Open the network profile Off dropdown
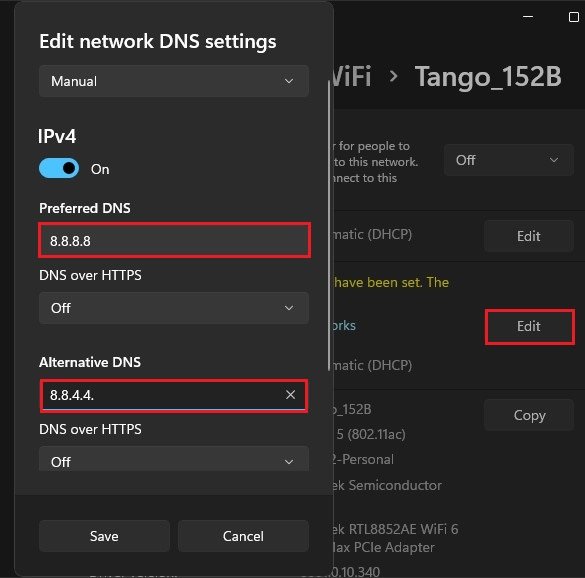 (509, 160)
